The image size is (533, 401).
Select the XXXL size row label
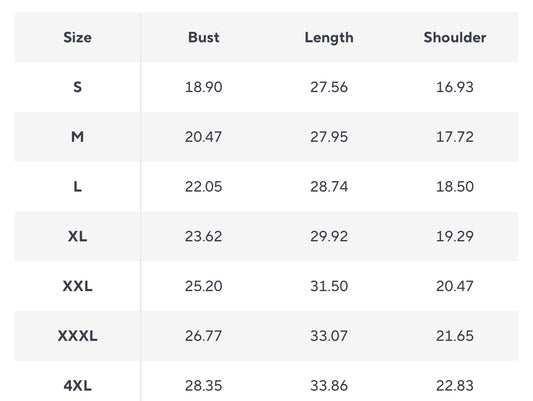pos(78,336)
